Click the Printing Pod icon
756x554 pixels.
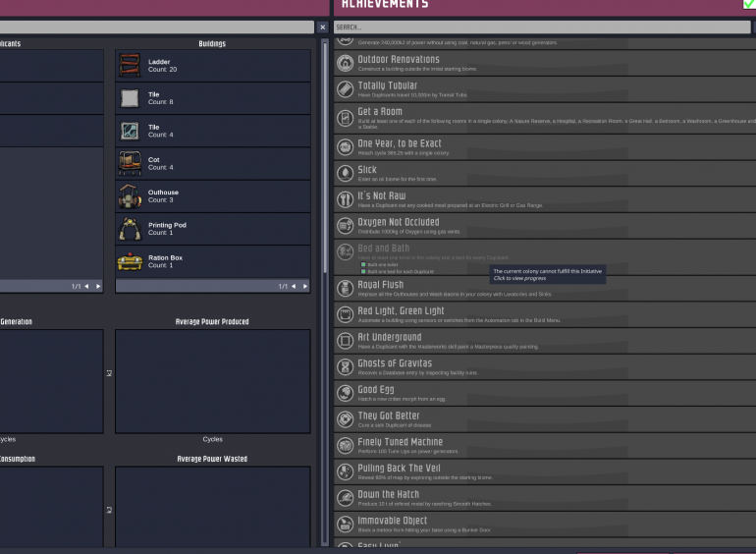coord(130,229)
